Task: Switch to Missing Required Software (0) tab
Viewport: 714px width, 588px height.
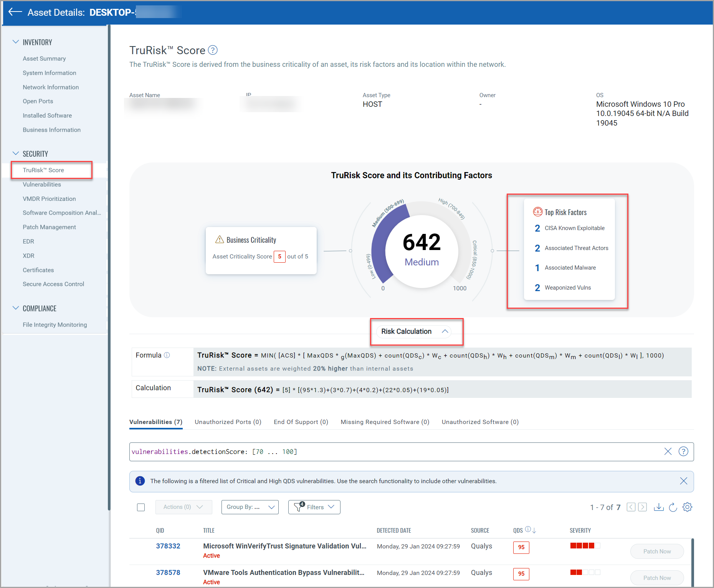Action: [385, 422]
